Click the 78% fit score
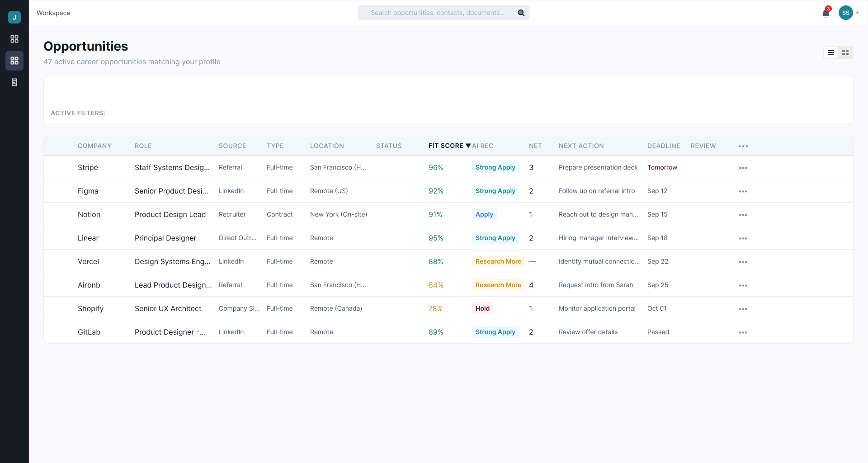The width and height of the screenshot is (868, 463). tap(436, 308)
